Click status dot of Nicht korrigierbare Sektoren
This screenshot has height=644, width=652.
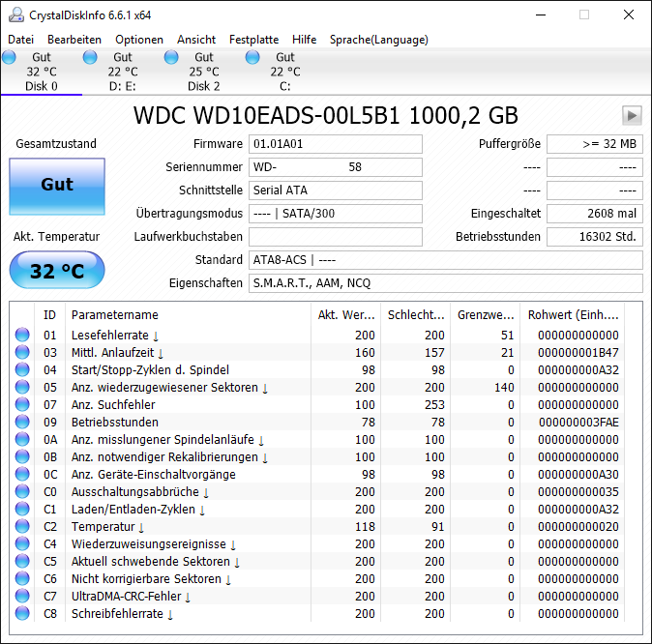tap(22, 578)
